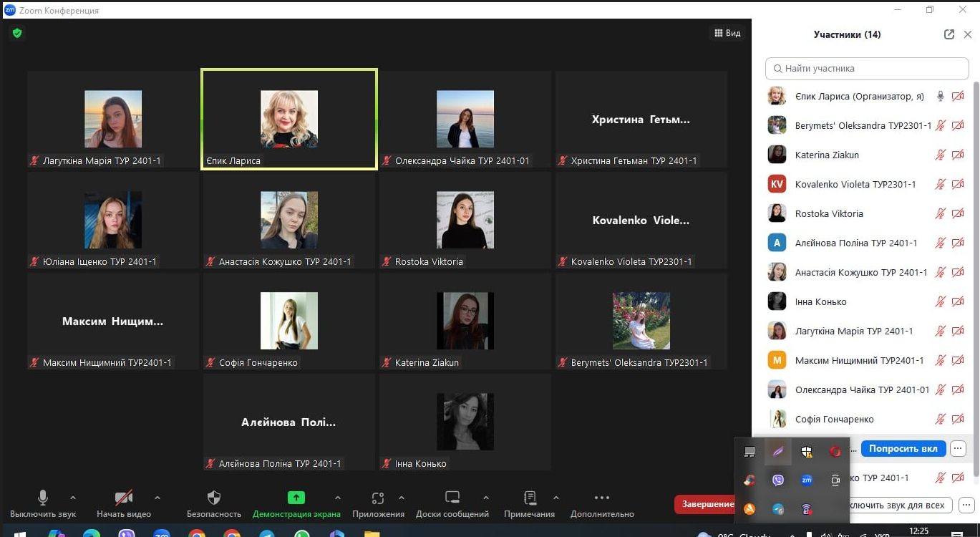Click the green Демонстрация экрана share icon
980x537 pixels.
click(296, 498)
